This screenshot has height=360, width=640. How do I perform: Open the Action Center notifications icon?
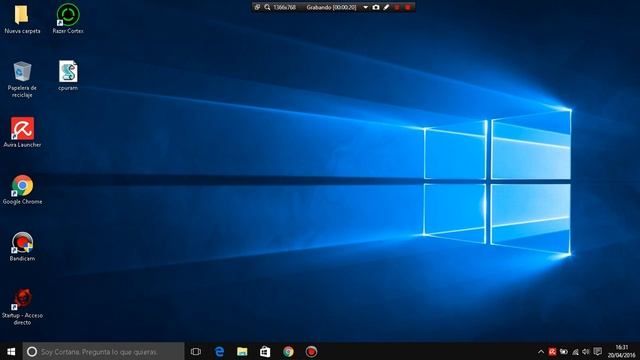(x=598, y=351)
